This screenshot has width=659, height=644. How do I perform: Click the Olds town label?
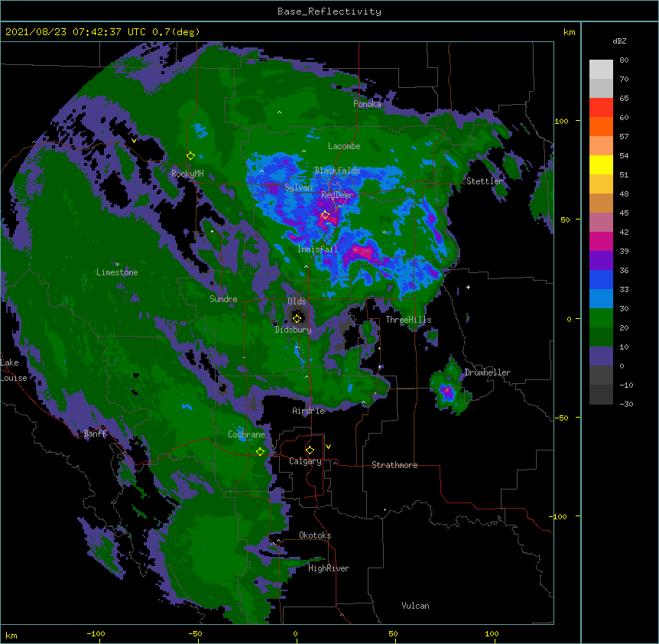[297, 301]
